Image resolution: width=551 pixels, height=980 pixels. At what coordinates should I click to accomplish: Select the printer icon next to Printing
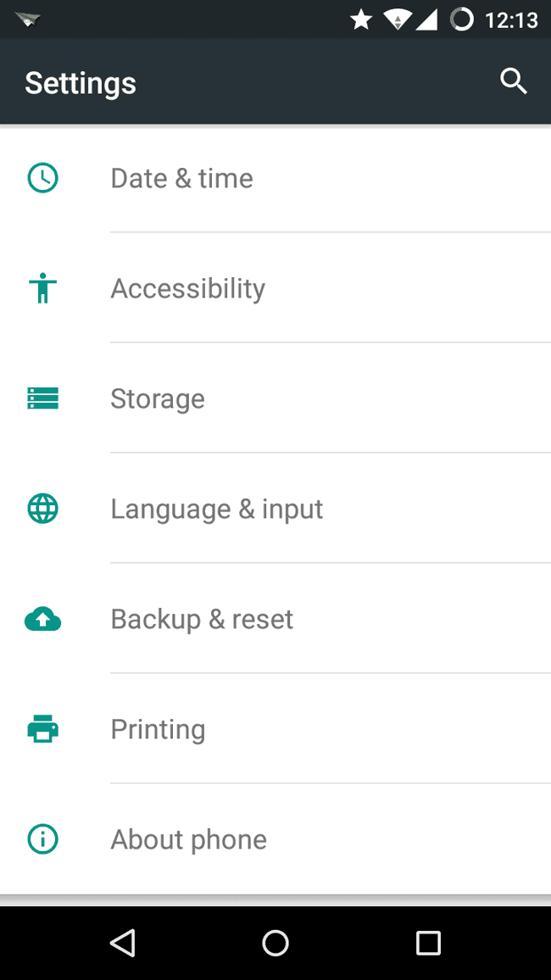click(42, 729)
